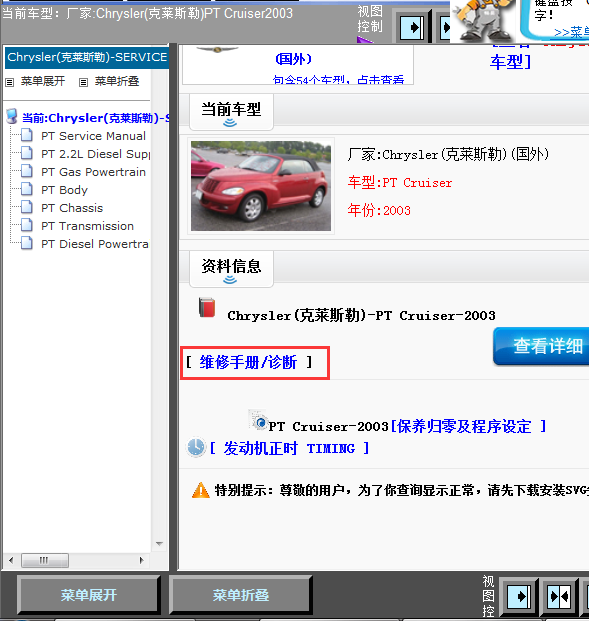Click computer icon next to 当前:Chrysler root node
Viewport: 589px width, 621px height.
[12, 116]
